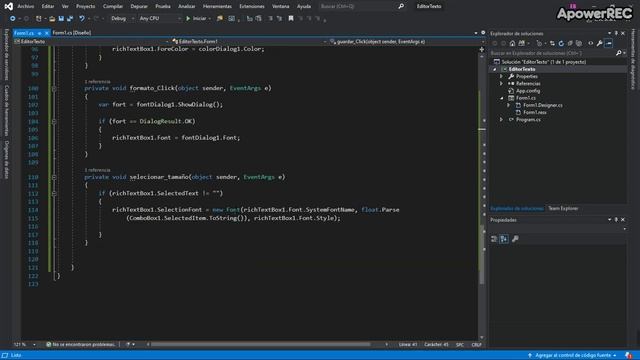Open the EditorTexto.Form1 class navigation dropdown

click(x=249, y=41)
